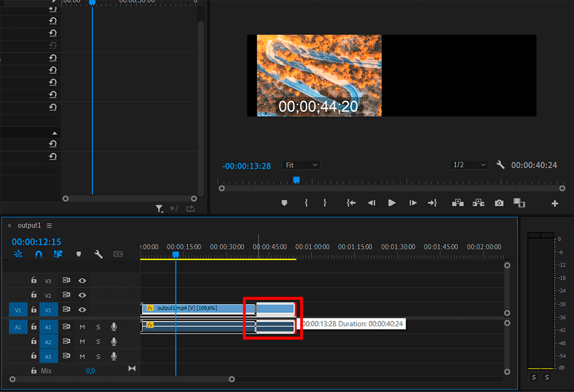
Task: Hide the V1 track with eye icon
Action: (x=82, y=309)
